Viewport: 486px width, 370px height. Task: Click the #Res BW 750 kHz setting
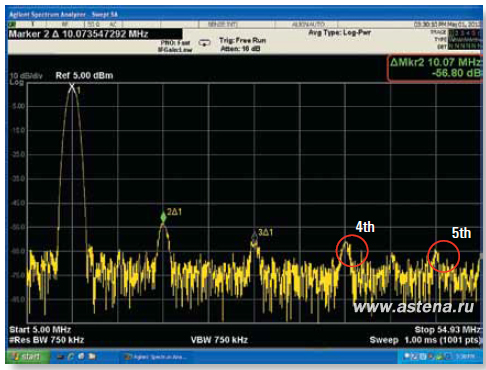click(46, 340)
